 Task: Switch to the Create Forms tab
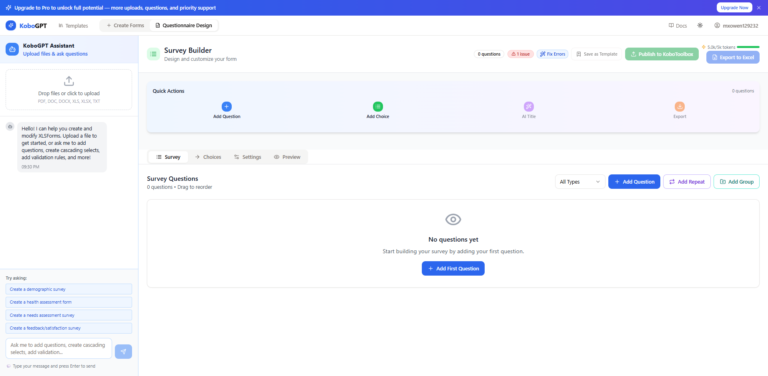[x=125, y=25]
